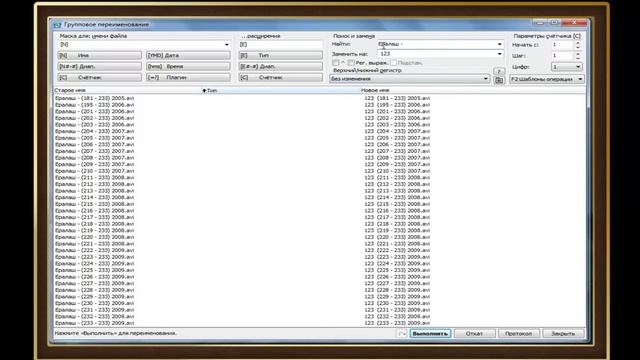Insert the [hms] Время placeholder
This screenshot has height=360, width=640.
[x=188, y=66]
